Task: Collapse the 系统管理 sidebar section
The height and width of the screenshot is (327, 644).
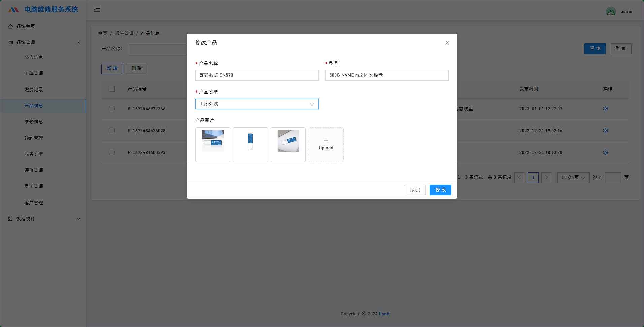Action: [43, 42]
